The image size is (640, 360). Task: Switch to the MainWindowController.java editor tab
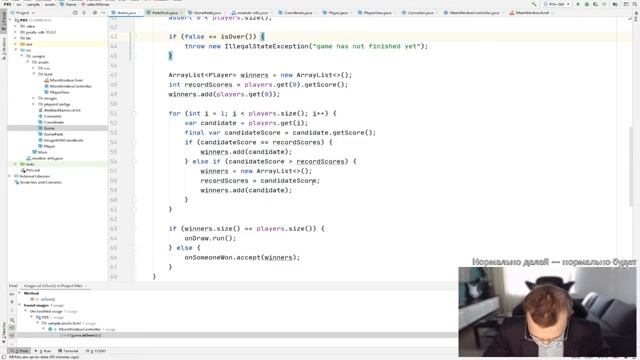click(x=474, y=13)
